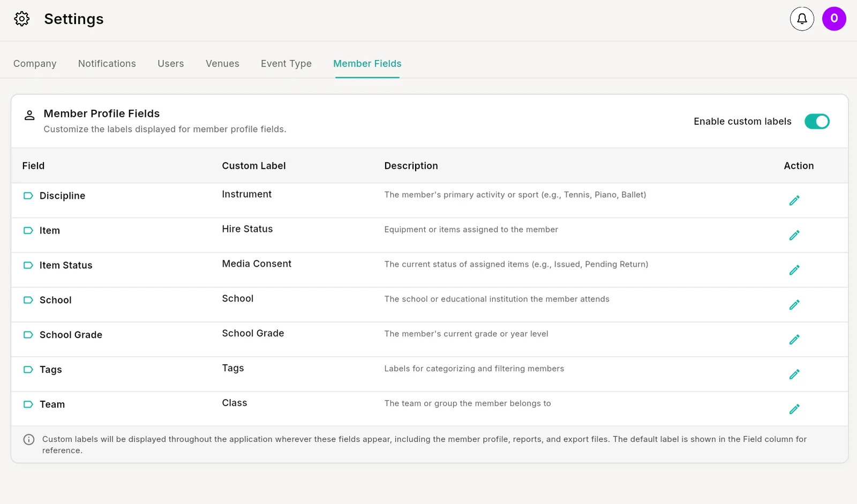Edit the School Grade field label

click(x=794, y=340)
